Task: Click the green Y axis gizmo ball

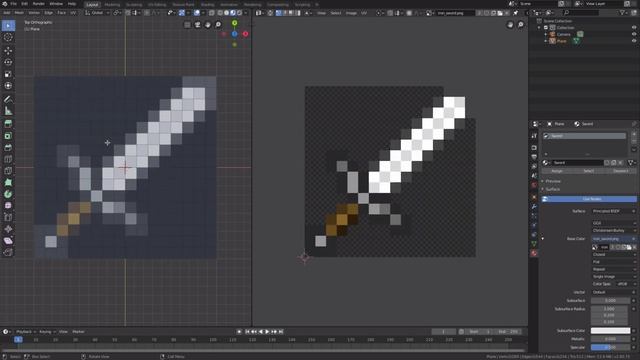Action: tap(234, 23)
